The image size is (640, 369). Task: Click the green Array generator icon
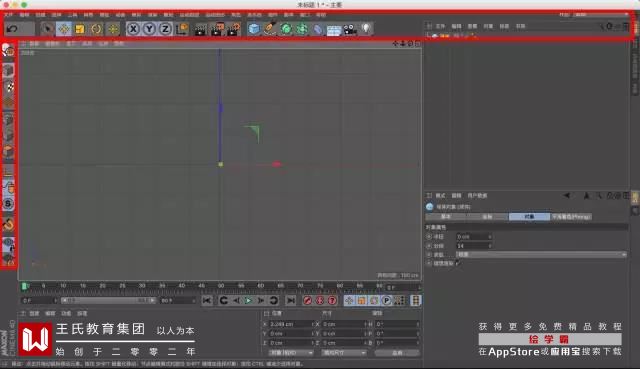coord(302,29)
